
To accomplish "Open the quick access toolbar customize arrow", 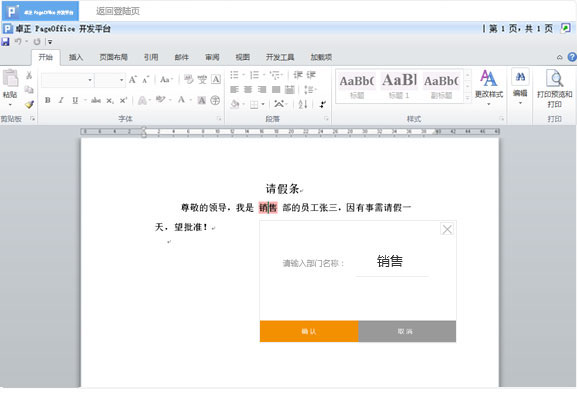I will point(50,42).
